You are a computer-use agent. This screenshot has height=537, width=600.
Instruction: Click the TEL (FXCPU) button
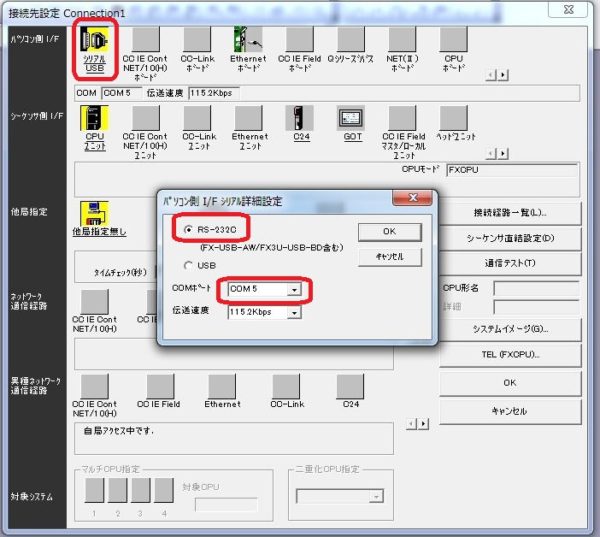[x=510, y=355]
